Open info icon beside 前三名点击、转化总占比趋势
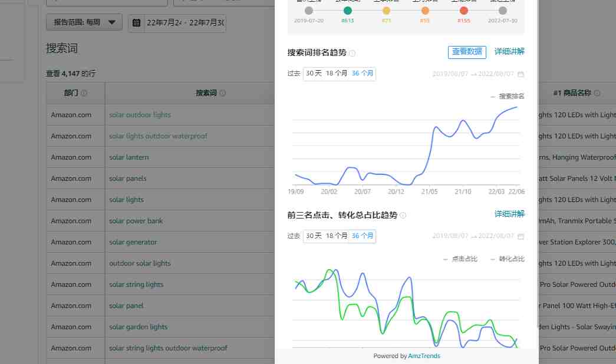 [x=403, y=215]
